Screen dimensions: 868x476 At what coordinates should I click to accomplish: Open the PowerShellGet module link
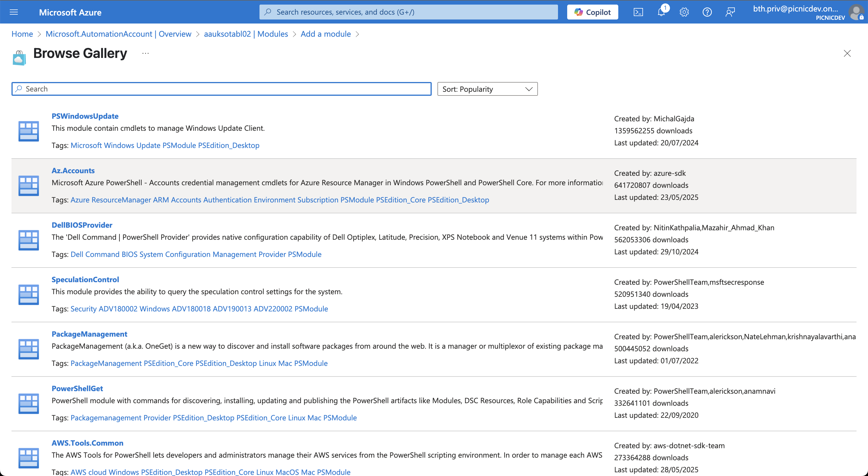(x=77, y=389)
